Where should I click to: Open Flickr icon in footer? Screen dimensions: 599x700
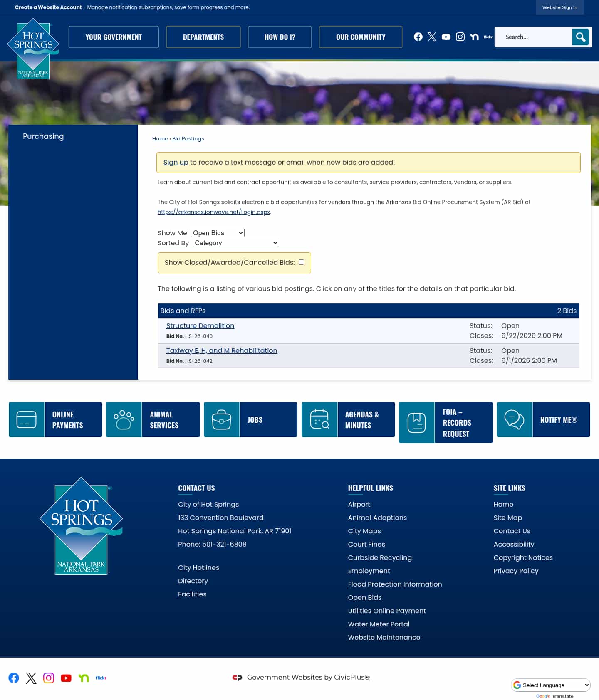[x=101, y=678]
